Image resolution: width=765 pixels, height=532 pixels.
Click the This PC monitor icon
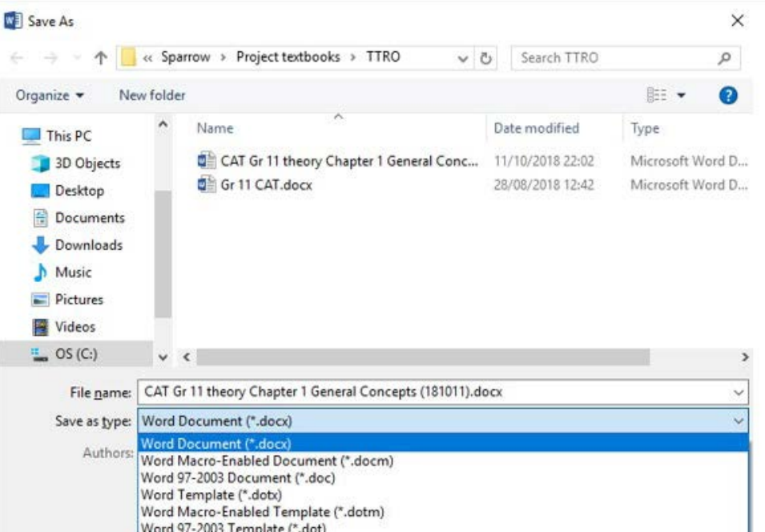pyautogui.click(x=31, y=135)
